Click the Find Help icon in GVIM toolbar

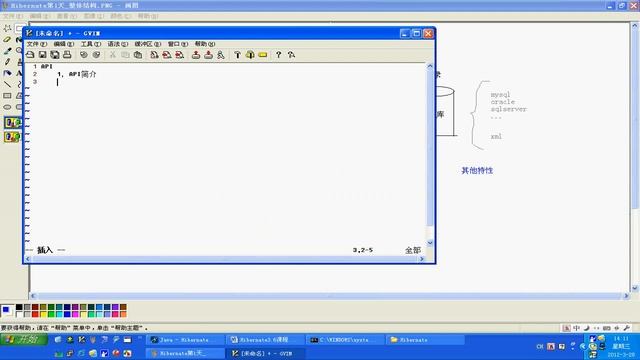(291, 55)
